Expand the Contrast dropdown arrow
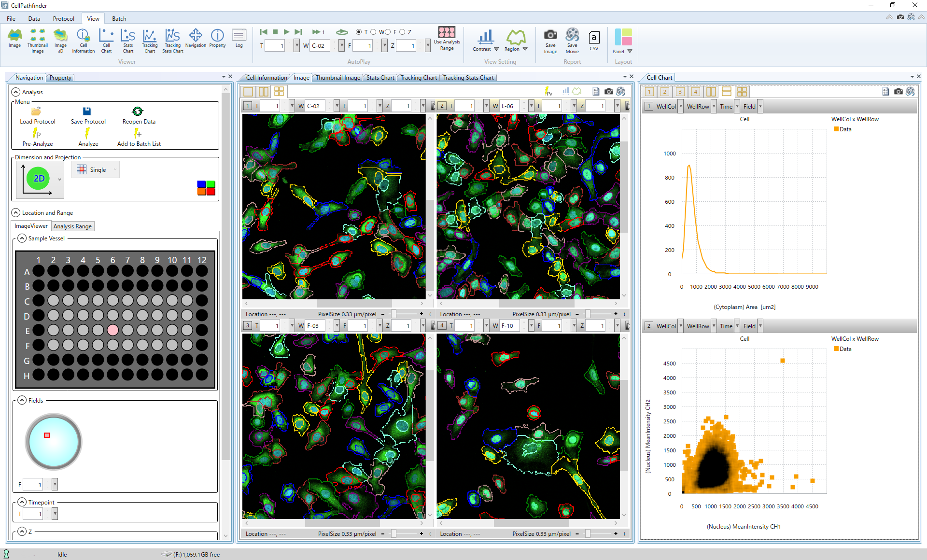 coord(496,49)
